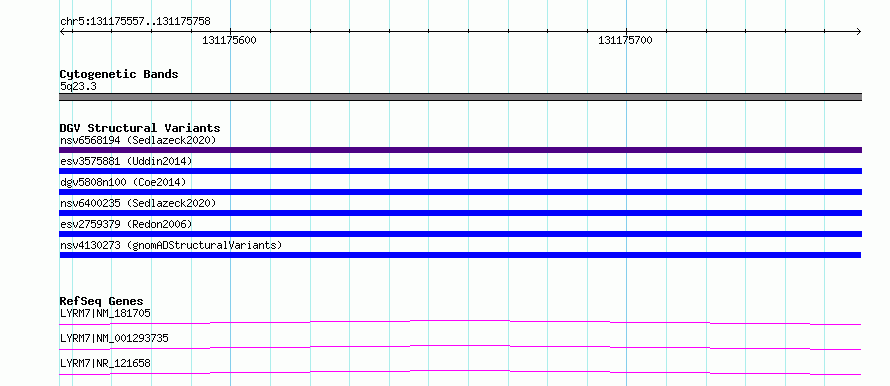This screenshot has width=890, height=386.
Task: Click the 5q23.3 band label
Action: 78,87
